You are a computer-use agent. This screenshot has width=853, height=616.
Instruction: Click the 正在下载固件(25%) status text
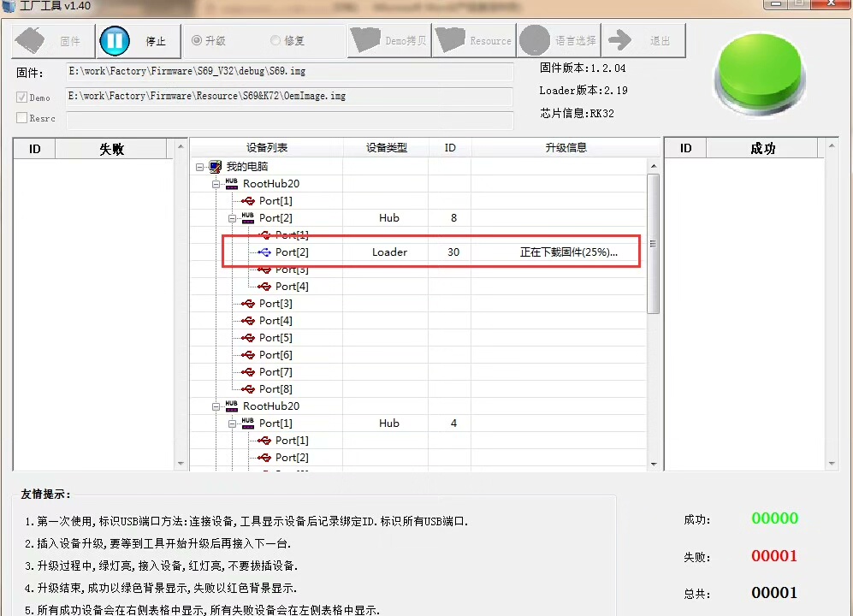(x=568, y=252)
